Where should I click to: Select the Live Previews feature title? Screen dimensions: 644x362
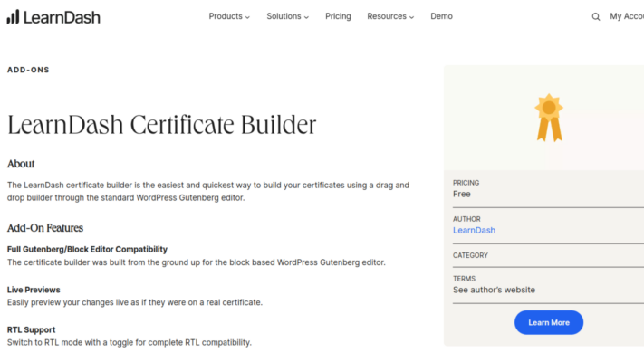coord(34,290)
